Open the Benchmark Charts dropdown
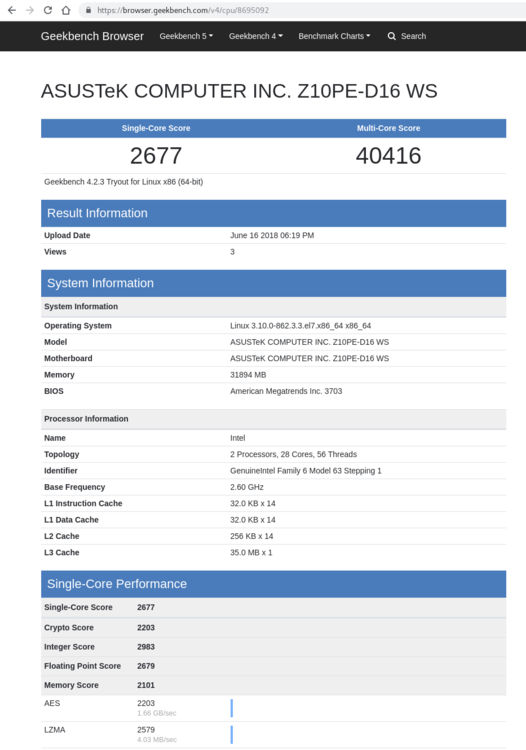 click(334, 36)
